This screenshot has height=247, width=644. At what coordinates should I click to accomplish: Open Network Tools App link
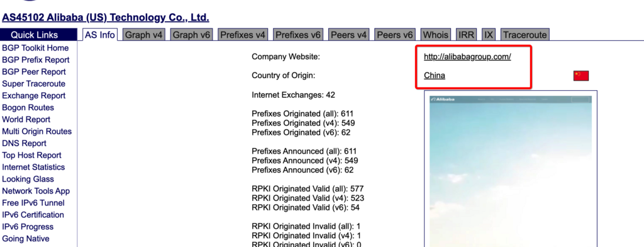(36, 191)
